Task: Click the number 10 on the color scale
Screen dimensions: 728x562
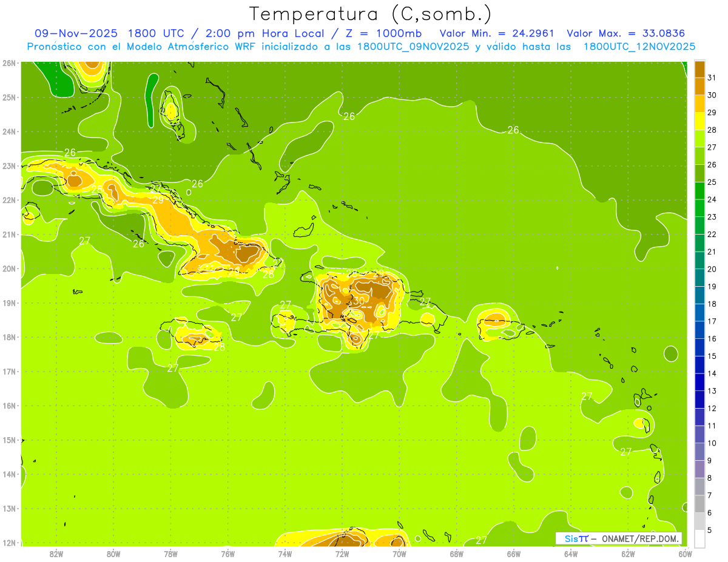Action: tap(712, 443)
